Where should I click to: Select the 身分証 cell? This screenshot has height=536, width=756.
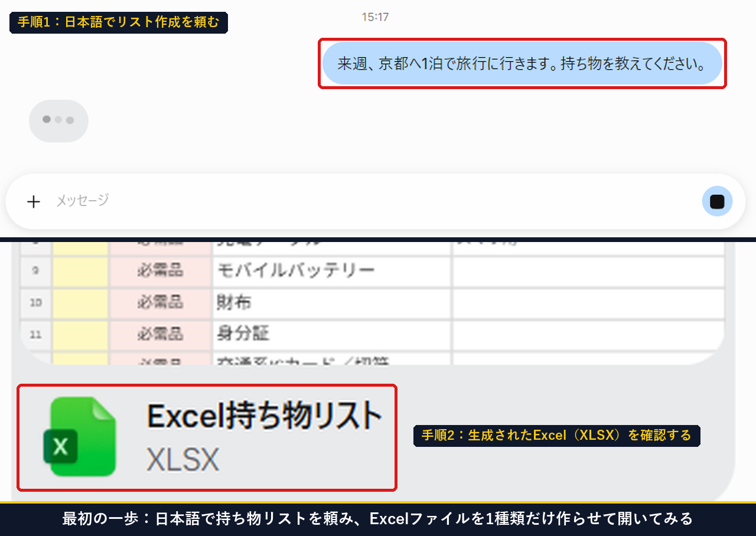tap(332, 335)
